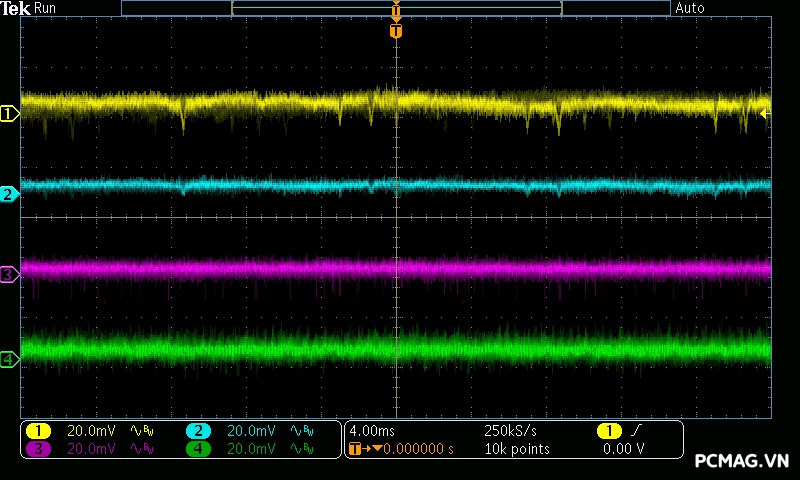Click the 0.00 V trigger level readout
Image resolution: width=800 pixels, height=480 pixels.
pyautogui.click(x=624, y=449)
